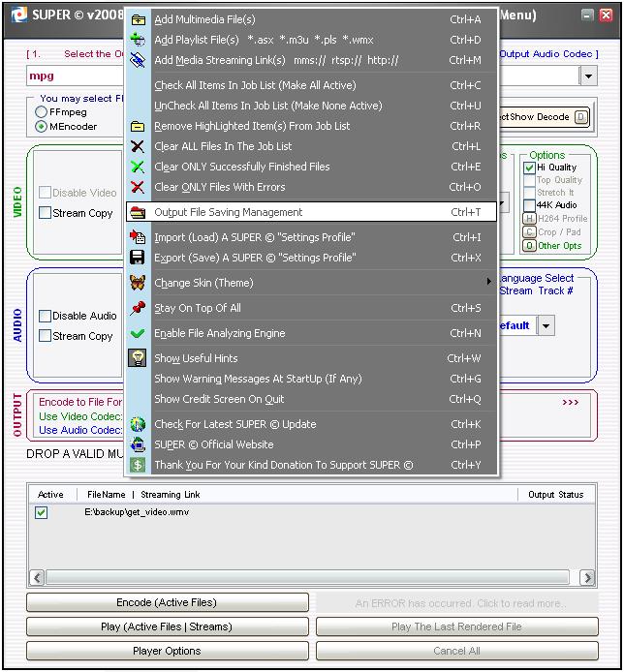This screenshot has height=672, width=624.
Task: Click the DirectShow Decode button
Action: [545, 117]
